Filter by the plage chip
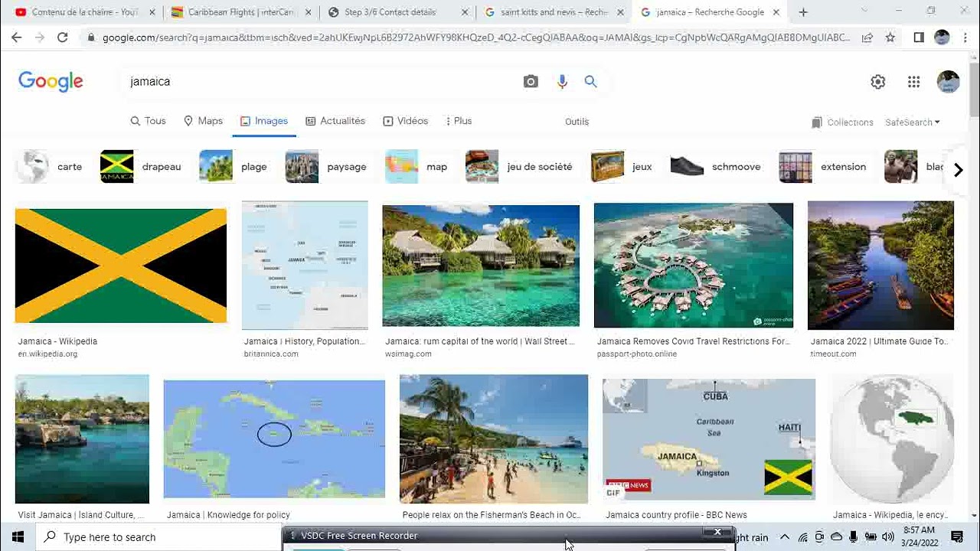Screen dimensions: 980x551 click(x=234, y=167)
